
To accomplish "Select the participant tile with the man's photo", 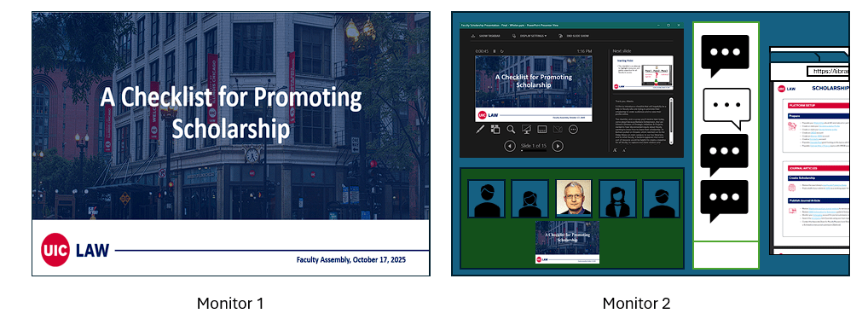I will pos(574,198).
